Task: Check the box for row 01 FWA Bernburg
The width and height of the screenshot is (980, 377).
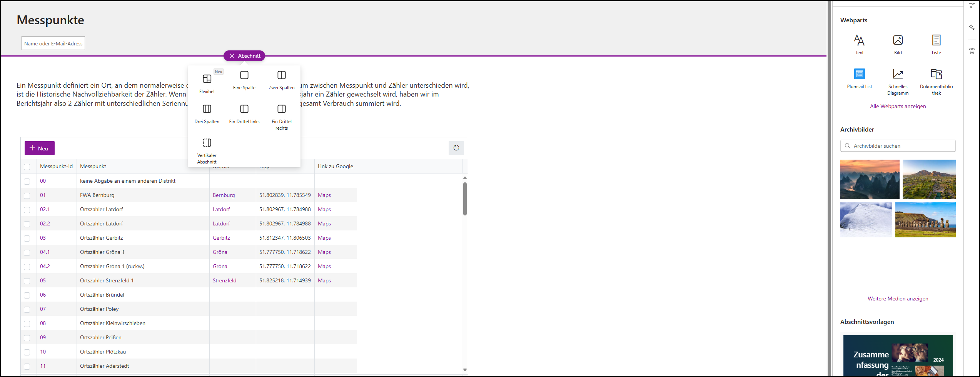Action: [27, 195]
